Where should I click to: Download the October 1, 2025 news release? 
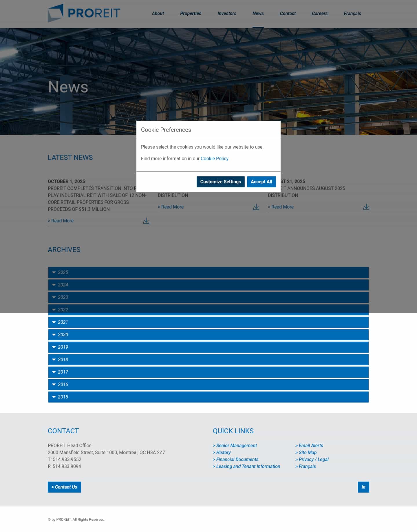146,221
